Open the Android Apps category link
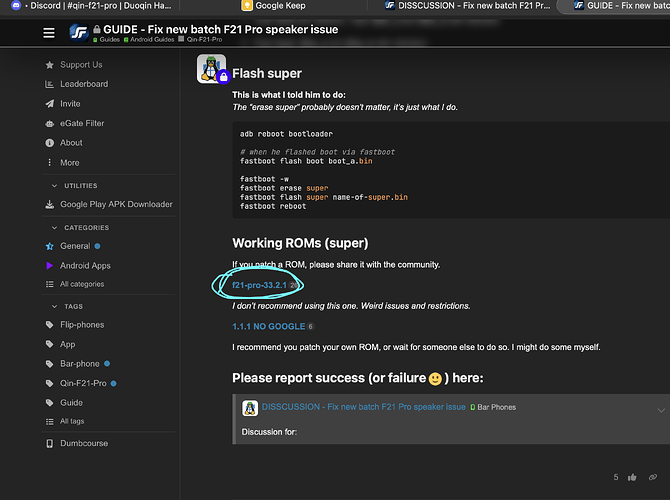The height and width of the screenshot is (500, 670). coord(85,266)
